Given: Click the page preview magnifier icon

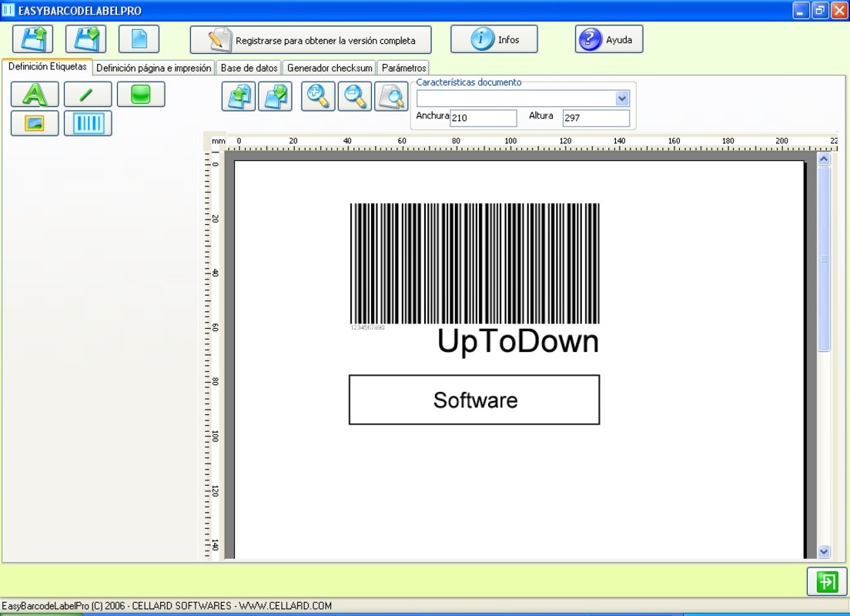Looking at the screenshot, I should [391, 96].
